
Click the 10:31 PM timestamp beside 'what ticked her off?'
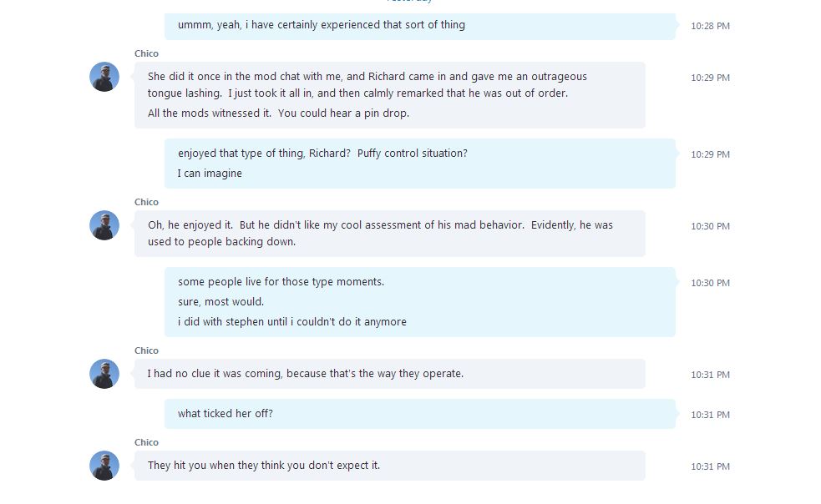click(x=710, y=415)
